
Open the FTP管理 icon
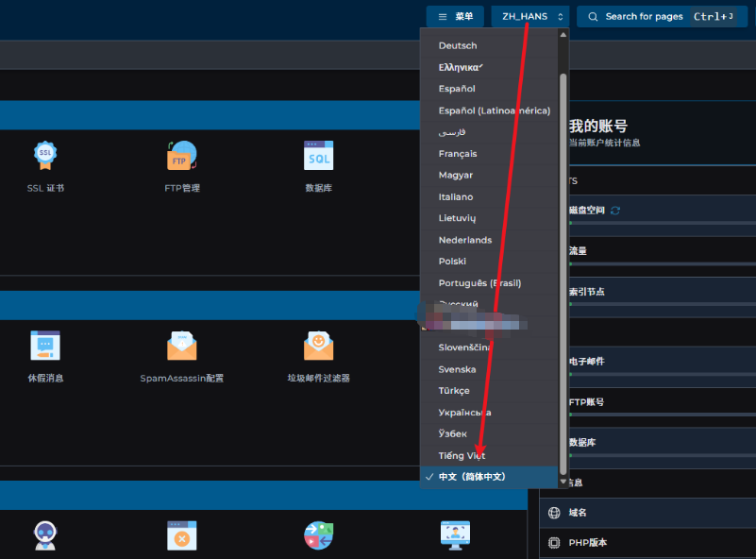point(181,155)
